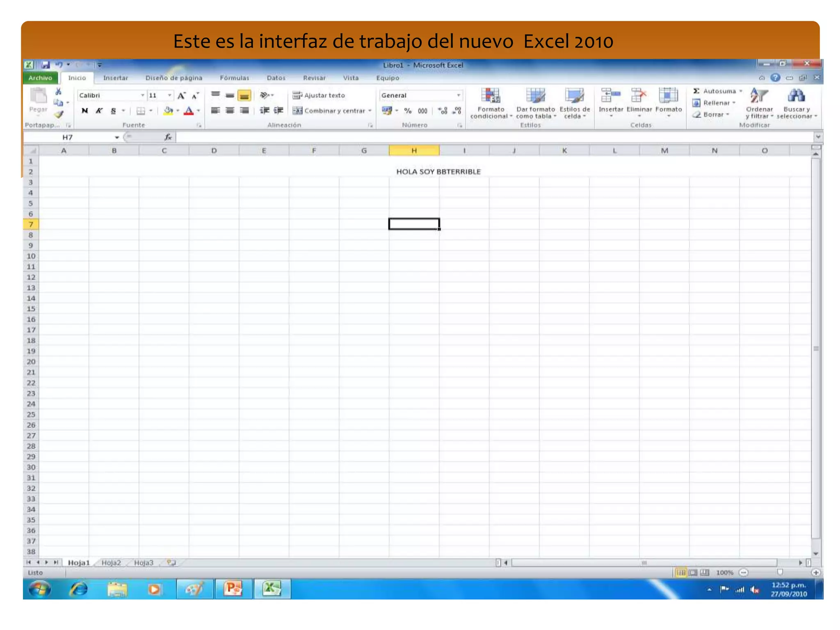Increase font size with large A icon
Image resolution: width=840 pixels, height=630 pixels.
[x=181, y=96]
